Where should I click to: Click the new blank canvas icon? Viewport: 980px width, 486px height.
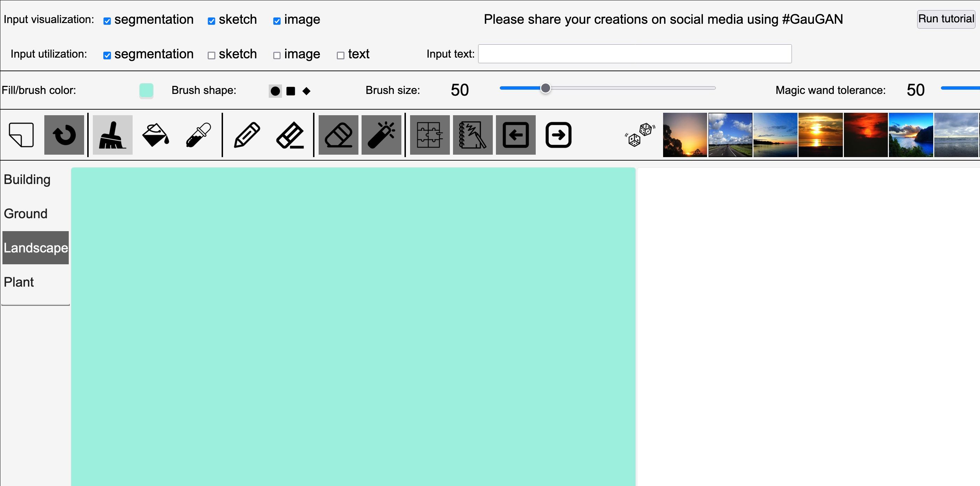tap(21, 135)
